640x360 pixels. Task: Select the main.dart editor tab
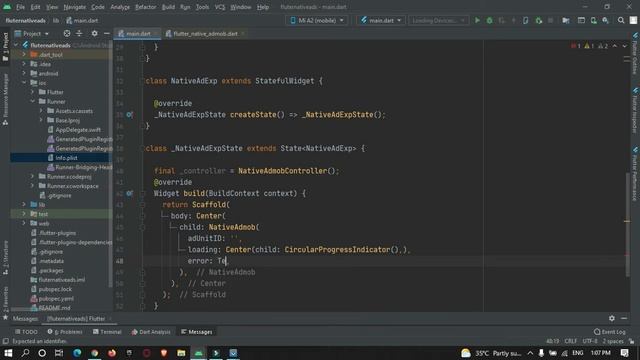(x=138, y=34)
